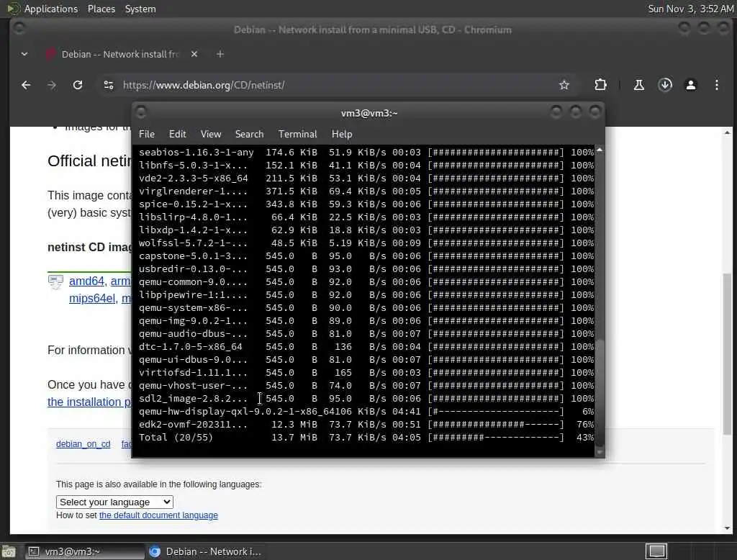This screenshot has height=560, width=737.
Task: Open terminal View menu
Action: click(211, 134)
